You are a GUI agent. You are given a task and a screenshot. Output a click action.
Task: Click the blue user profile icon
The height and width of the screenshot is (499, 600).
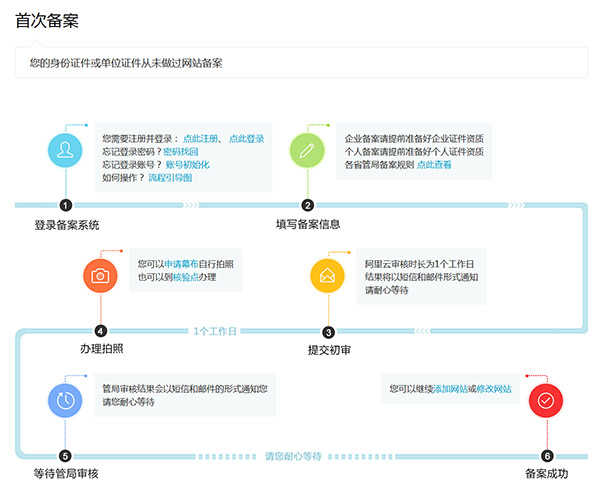65,151
